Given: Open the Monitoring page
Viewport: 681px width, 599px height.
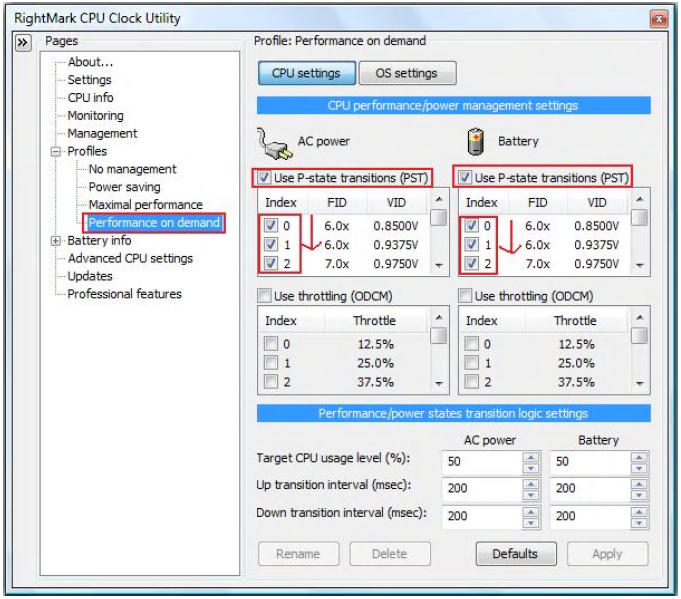Looking at the screenshot, I should [x=96, y=116].
